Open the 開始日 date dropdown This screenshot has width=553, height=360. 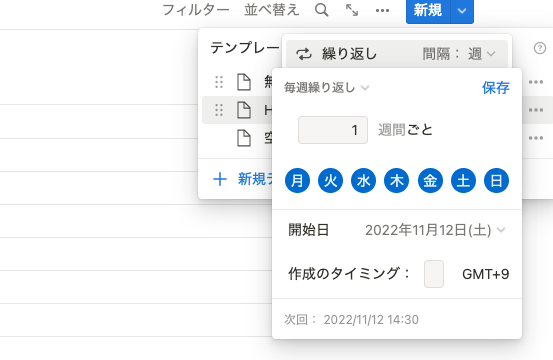[x=435, y=230]
